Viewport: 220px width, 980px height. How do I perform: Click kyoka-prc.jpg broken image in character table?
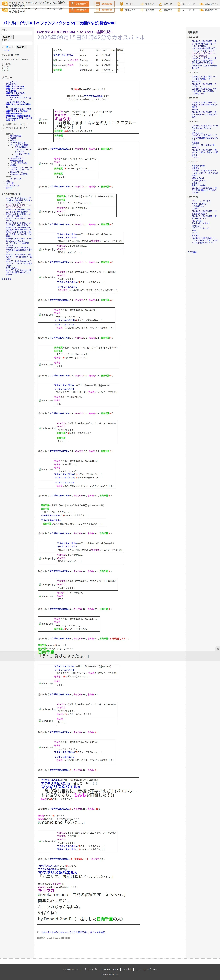point(62,60)
